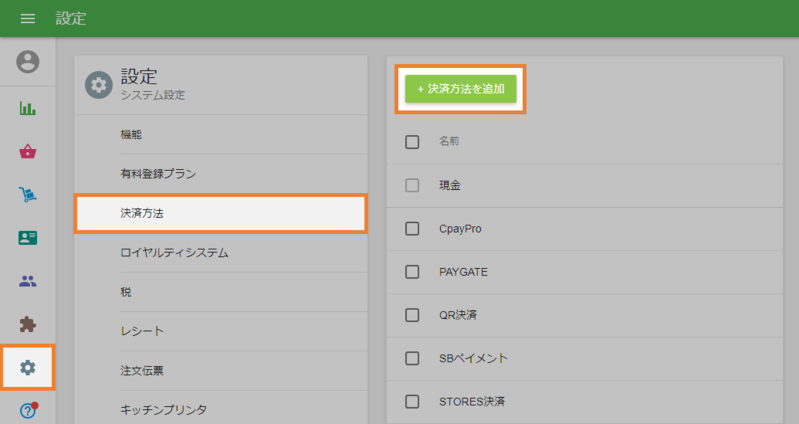The height and width of the screenshot is (424, 799).
Task: Open the SBペイメント payment method
Action: point(474,358)
